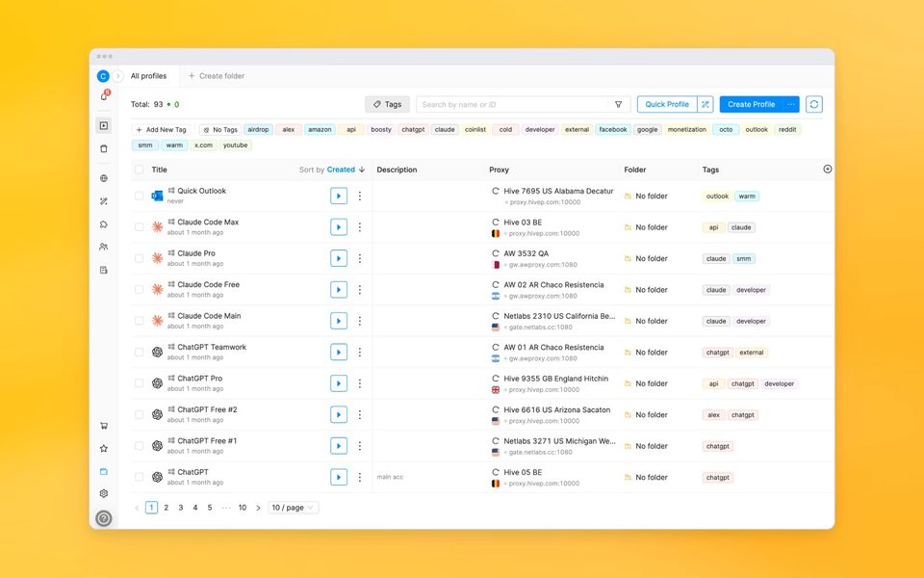Expand the sidebar with the chevron arrow
Screen dimensions: 924x578
(x=117, y=76)
